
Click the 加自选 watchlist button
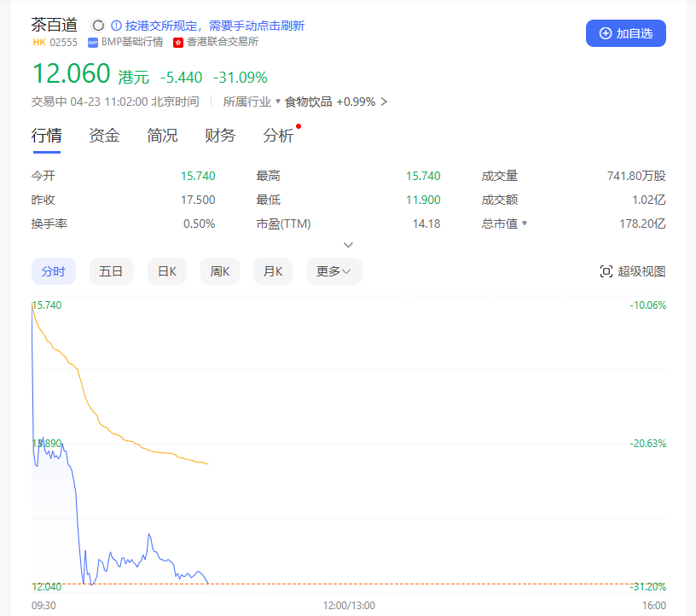tap(625, 32)
